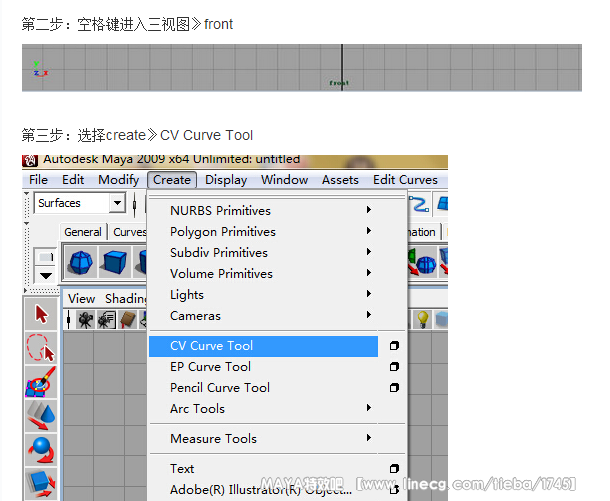Click the Create menu header
The height and width of the screenshot is (501, 610).
172,180
